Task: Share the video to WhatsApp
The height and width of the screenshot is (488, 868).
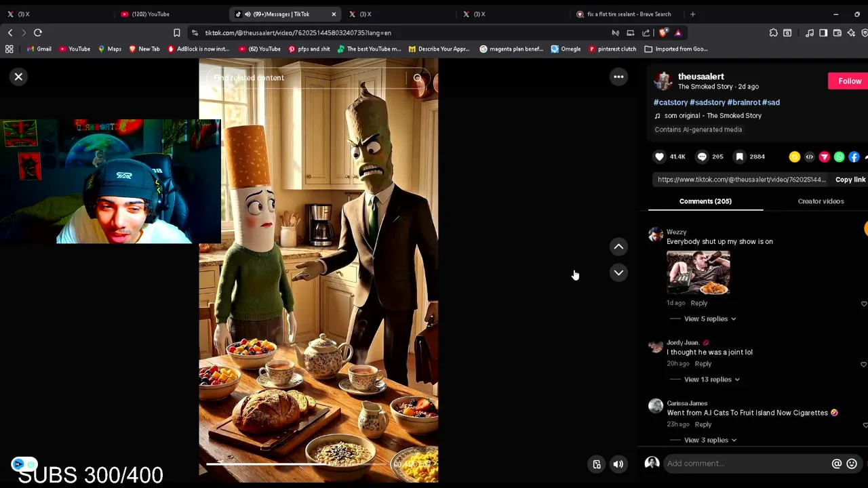Action: (x=840, y=157)
